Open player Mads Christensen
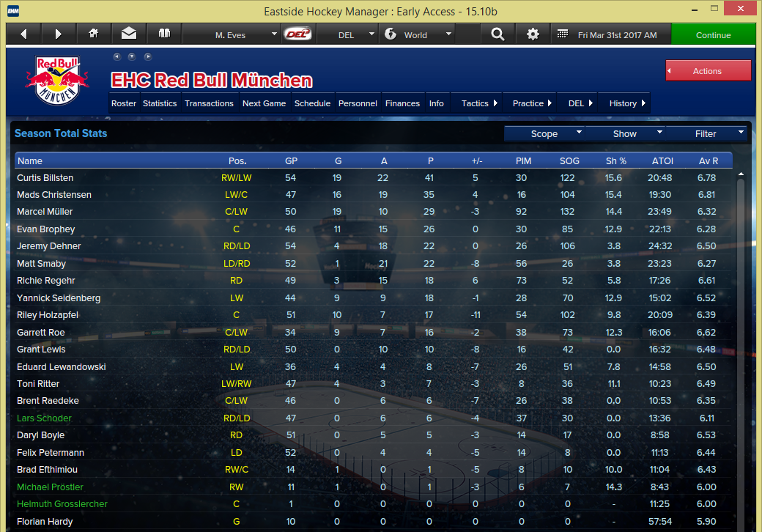This screenshot has width=762, height=532. (x=54, y=195)
